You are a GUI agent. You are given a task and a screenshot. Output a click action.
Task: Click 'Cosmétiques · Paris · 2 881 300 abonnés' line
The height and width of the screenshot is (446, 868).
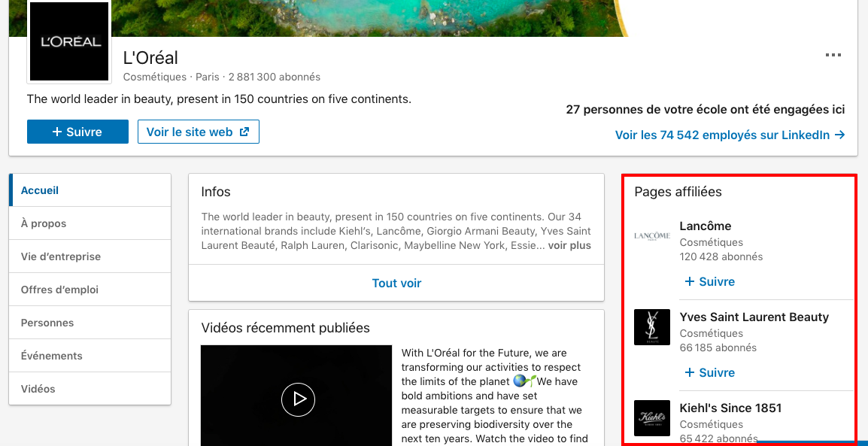click(221, 77)
